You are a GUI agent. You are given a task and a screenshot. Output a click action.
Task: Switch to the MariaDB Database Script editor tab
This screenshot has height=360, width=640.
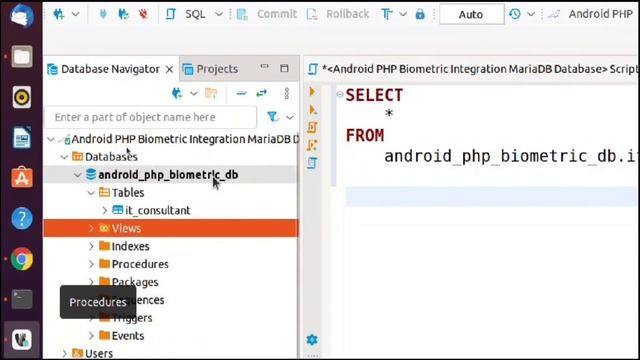tap(472, 69)
